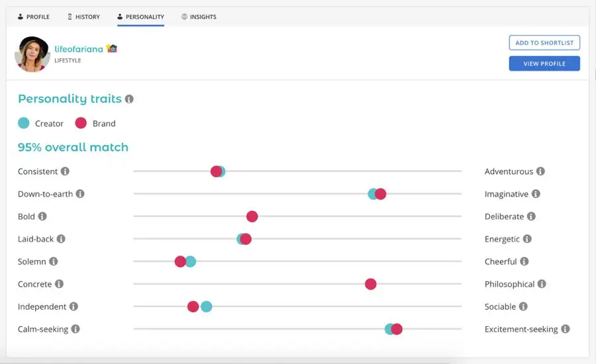
Task: Click the teal Creator legend dot
Action: point(24,123)
